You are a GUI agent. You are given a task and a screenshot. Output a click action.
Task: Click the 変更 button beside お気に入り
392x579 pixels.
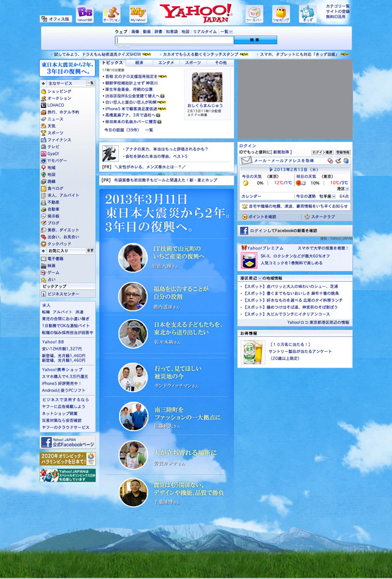[90, 251]
